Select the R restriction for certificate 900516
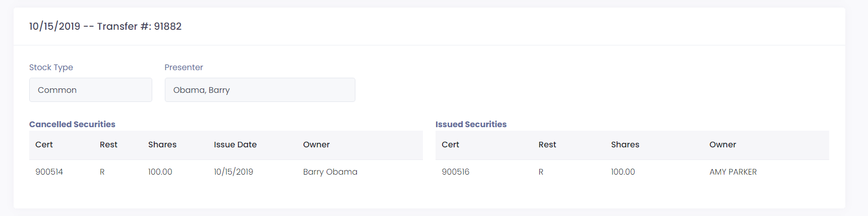868x216 pixels. pos(541,172)
